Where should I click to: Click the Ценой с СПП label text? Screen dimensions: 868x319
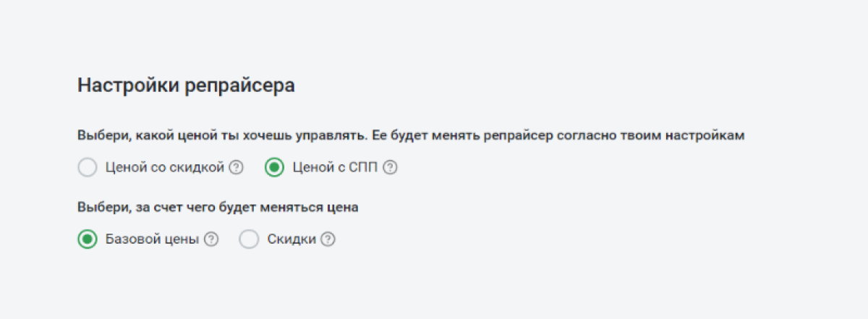click(336, 168)
